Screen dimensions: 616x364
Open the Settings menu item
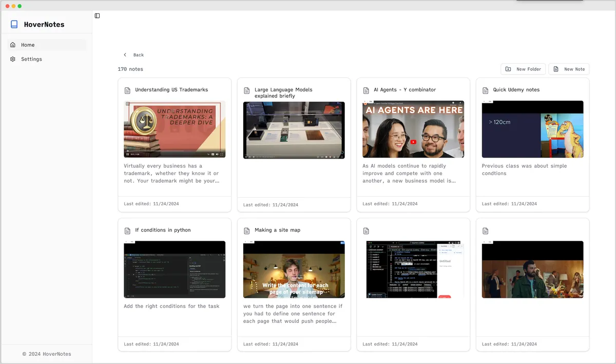[x=31, y=59]
